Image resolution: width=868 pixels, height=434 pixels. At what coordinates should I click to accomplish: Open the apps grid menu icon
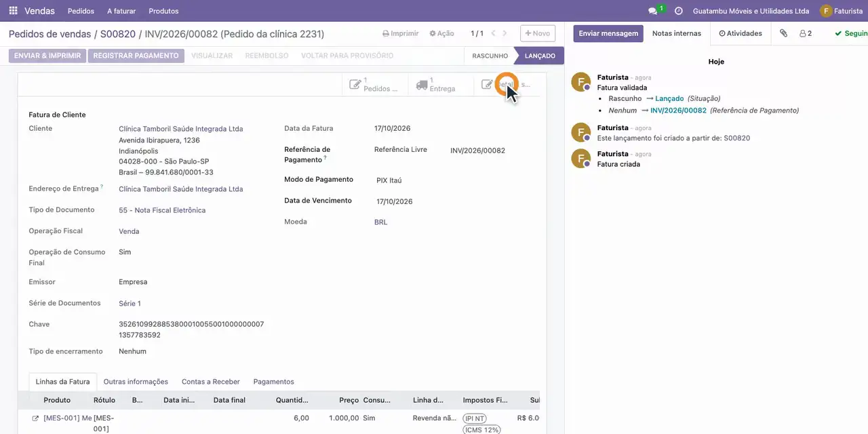point(13,11)
